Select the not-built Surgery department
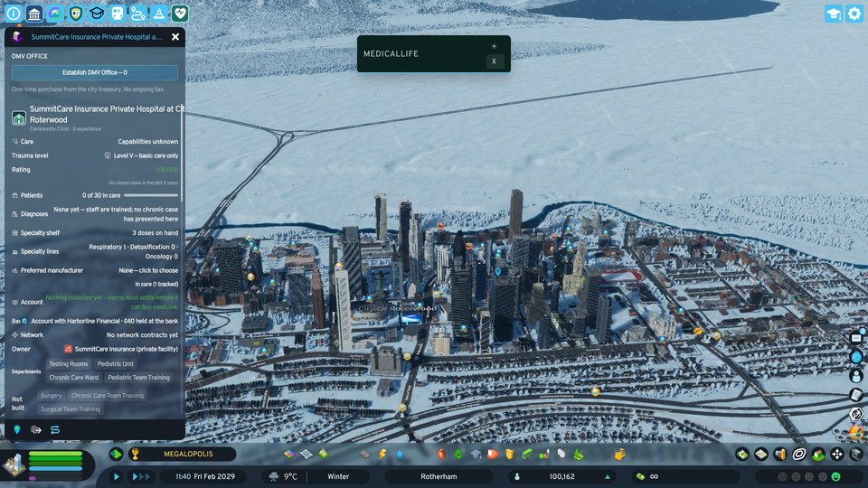868x488 pixels. coord(51,396)
